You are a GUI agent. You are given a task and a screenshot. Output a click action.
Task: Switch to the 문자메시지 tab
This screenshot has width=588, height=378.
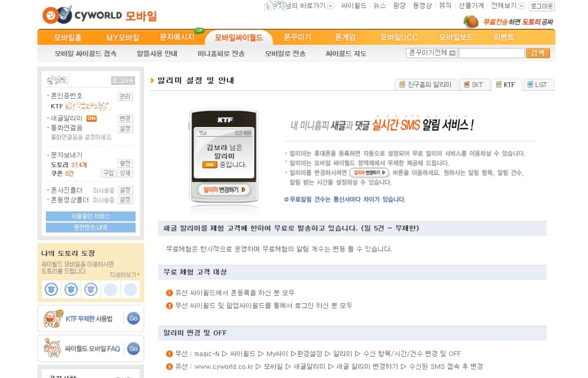pos(177,37)
